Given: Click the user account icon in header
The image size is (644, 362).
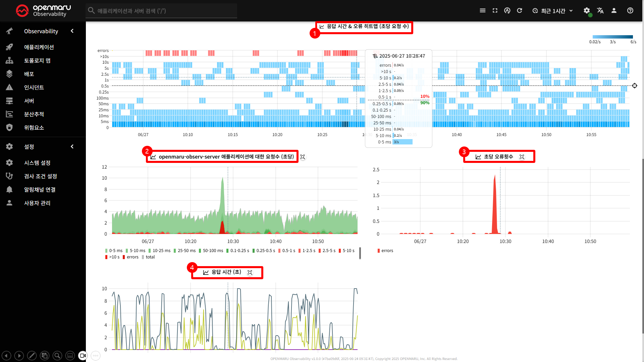Looking at the screenshot, I should coord(614,11).
